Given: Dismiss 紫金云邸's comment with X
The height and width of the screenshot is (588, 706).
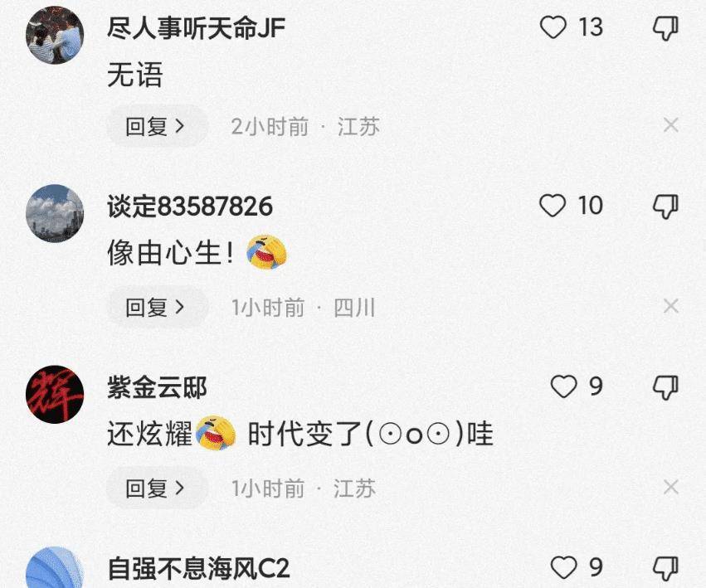Looking at the screenshot, I should coord(671,487).
